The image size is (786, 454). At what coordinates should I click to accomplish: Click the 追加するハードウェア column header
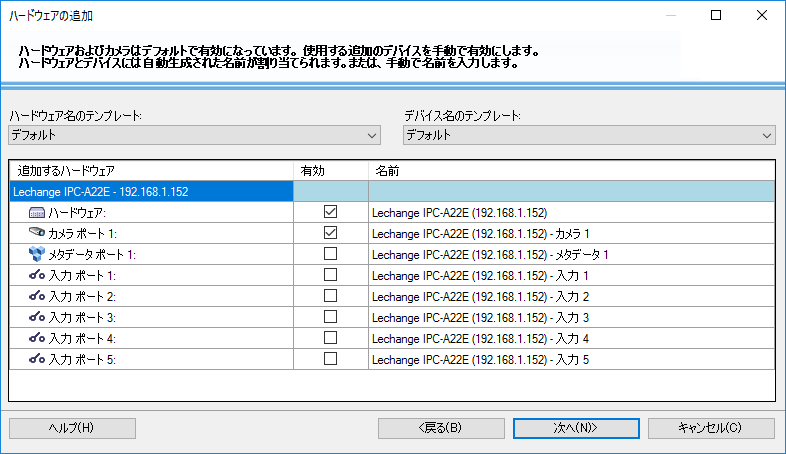[151, 171]
